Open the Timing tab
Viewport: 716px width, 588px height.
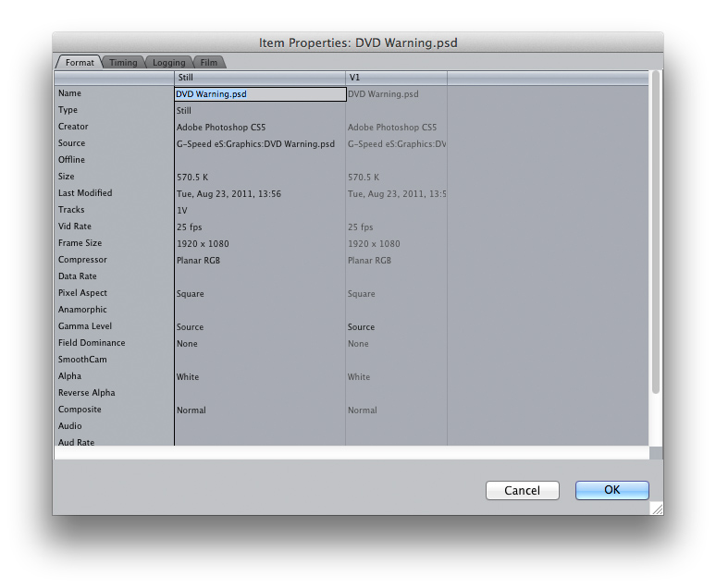click(x=123, y=63)
